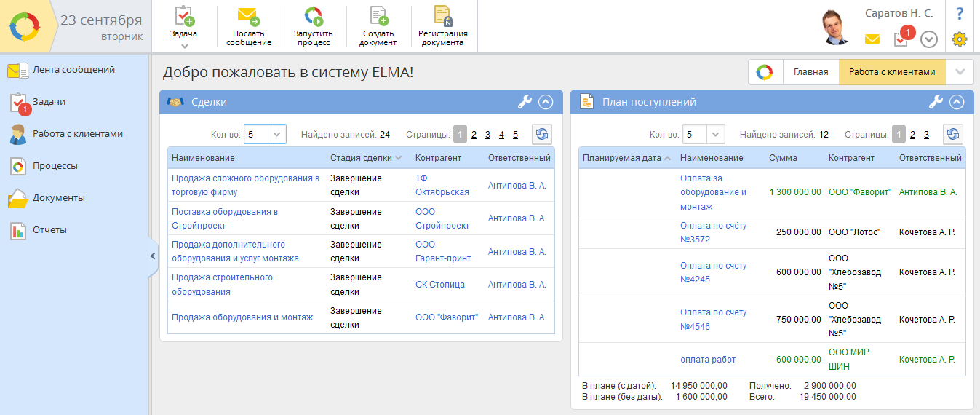980x415 pixels.
Task: Sort by Планируемая дата column header
Action: [x=622, y=158]
